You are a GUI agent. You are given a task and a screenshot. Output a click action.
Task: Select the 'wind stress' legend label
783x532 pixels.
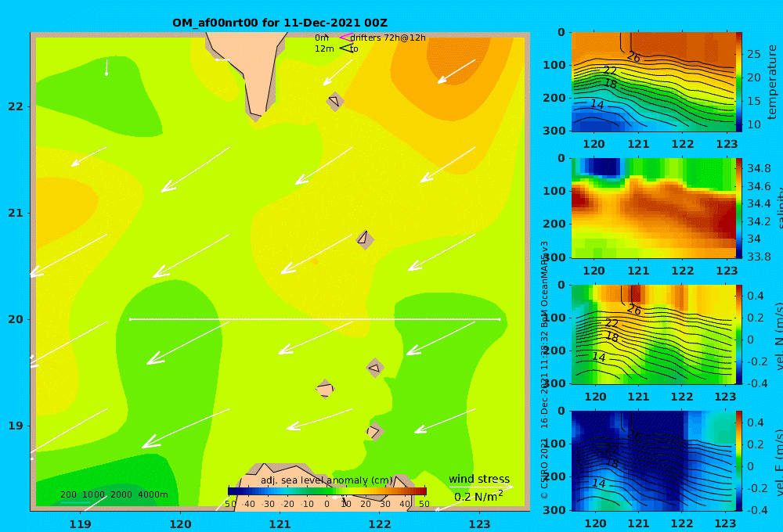coord(479,479)
